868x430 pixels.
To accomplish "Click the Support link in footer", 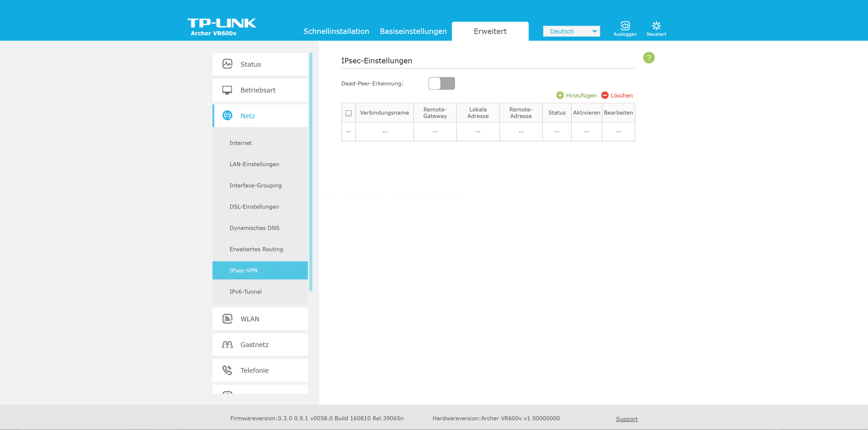I will coord(626,419).
